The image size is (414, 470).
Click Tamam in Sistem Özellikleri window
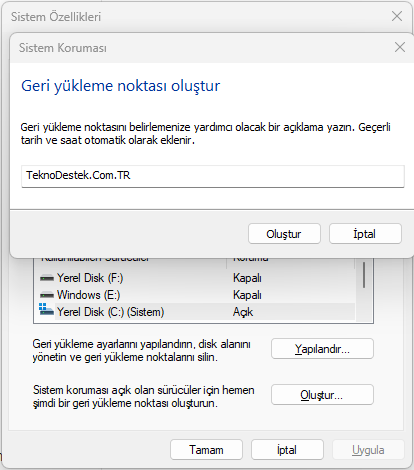(x=206, y=450)
